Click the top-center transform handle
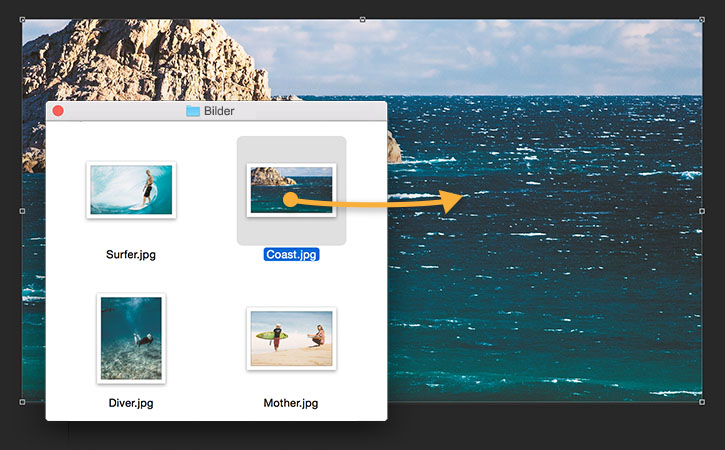Viewport: 725px width, 450px height. coord(362,19)
